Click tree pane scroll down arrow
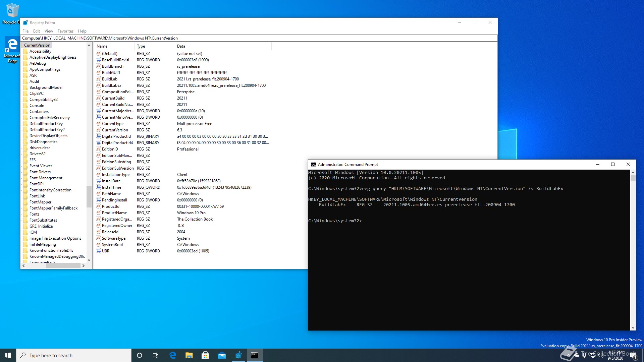The height and width of the screenshot is (362, 644). (x=89, y=260)
